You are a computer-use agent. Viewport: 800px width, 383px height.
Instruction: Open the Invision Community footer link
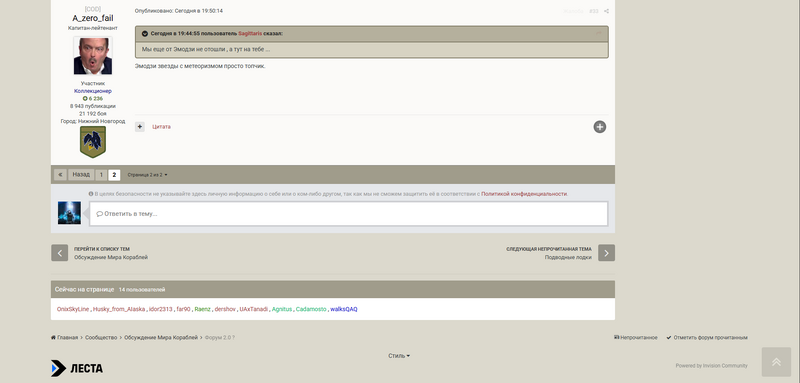(711, 366)
